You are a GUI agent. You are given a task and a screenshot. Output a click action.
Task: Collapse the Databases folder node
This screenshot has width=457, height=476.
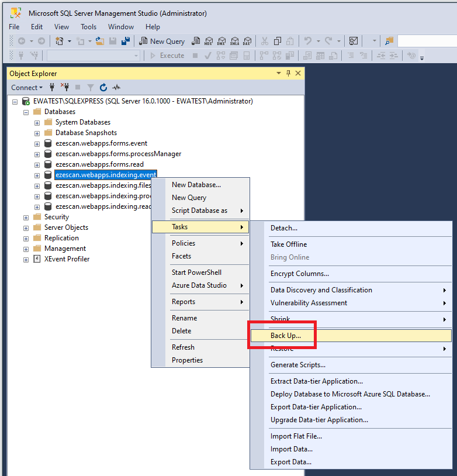pyautogui.click(x=26, y=112)
